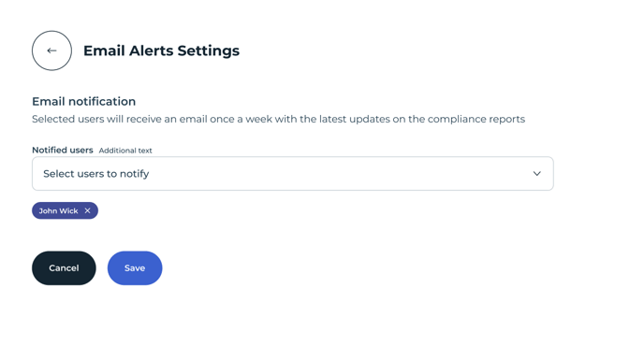Open the Select users to notify field

coord(293,174)
